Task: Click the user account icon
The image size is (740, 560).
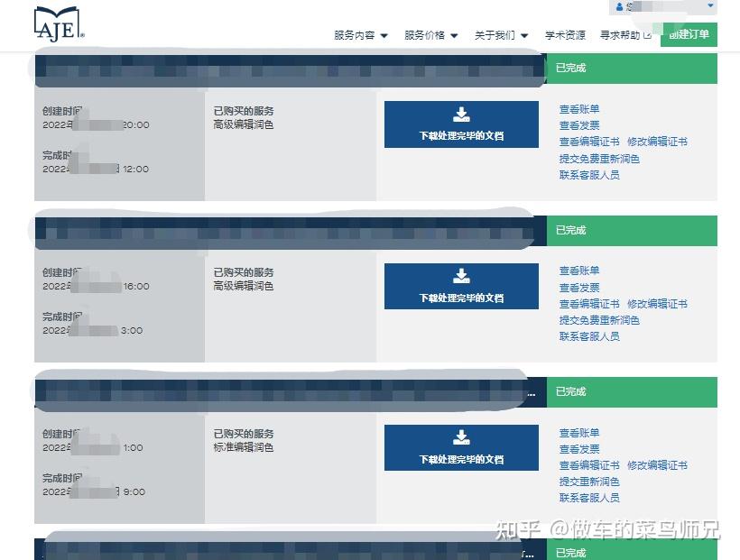Action: (619, 6)
